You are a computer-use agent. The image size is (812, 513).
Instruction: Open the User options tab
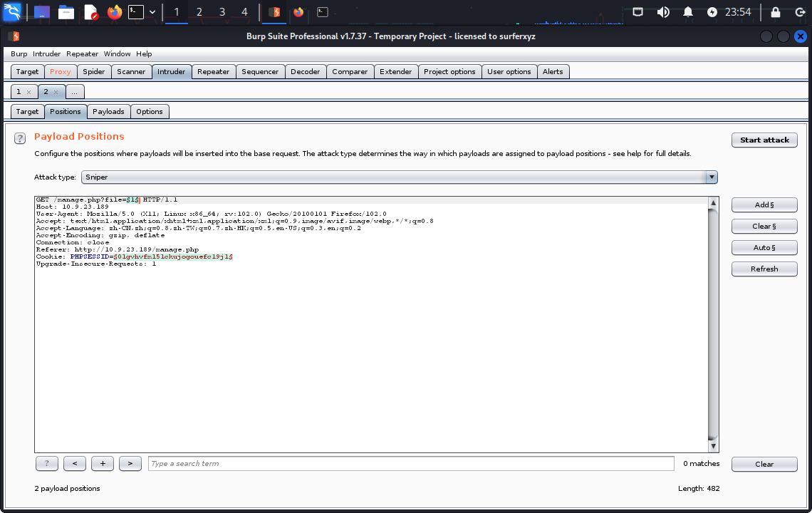[x=509, y=71]
